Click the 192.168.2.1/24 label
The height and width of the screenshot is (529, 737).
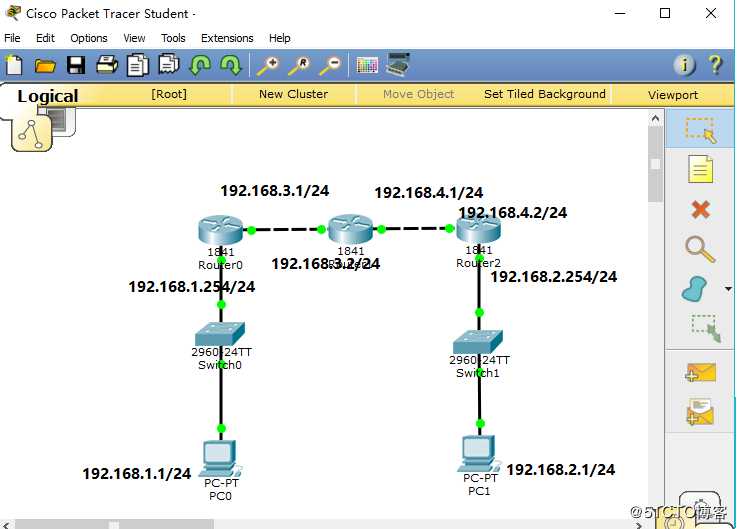(x=561, y=470)
